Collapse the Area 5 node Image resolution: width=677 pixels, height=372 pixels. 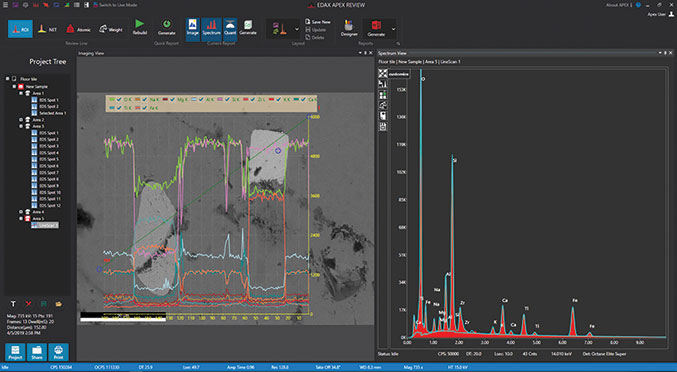coord(21,219)
